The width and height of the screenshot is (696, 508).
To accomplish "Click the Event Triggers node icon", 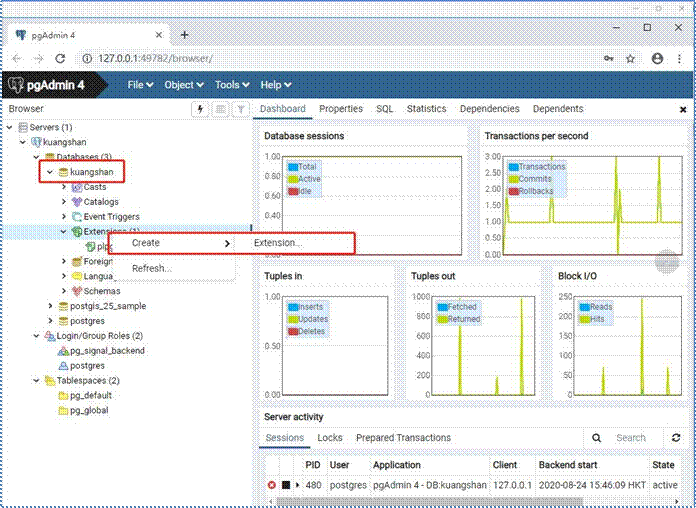I will 77,217.
